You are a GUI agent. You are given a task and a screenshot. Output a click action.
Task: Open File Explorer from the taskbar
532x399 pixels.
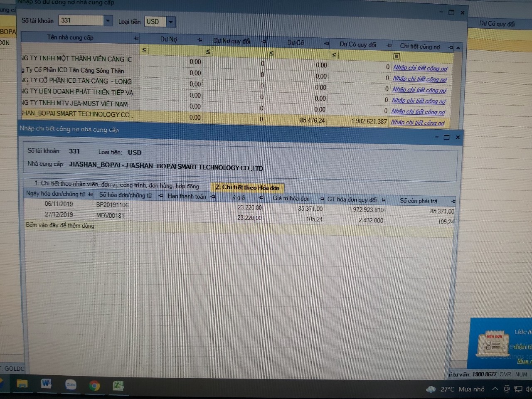click(x=22, y=384)
